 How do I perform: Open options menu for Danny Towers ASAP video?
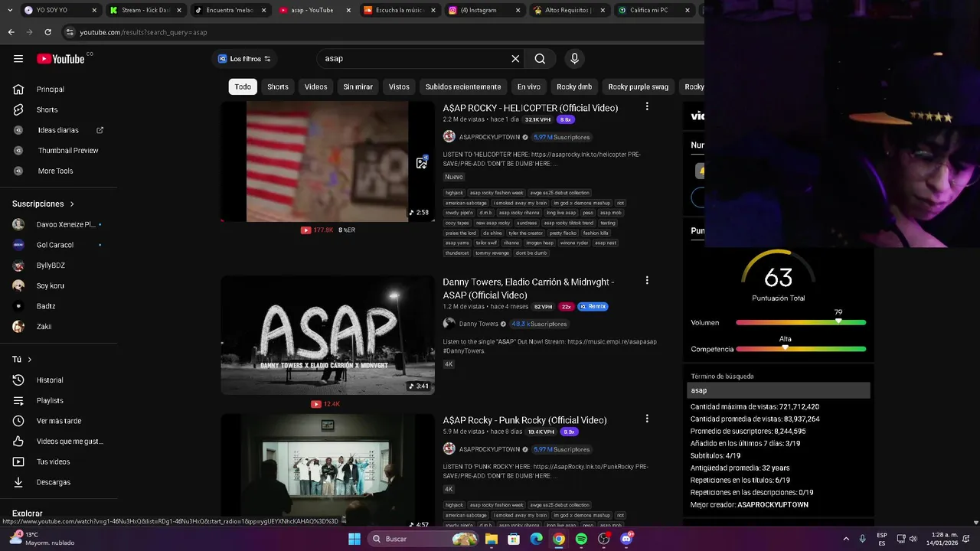tap(647, 281)
